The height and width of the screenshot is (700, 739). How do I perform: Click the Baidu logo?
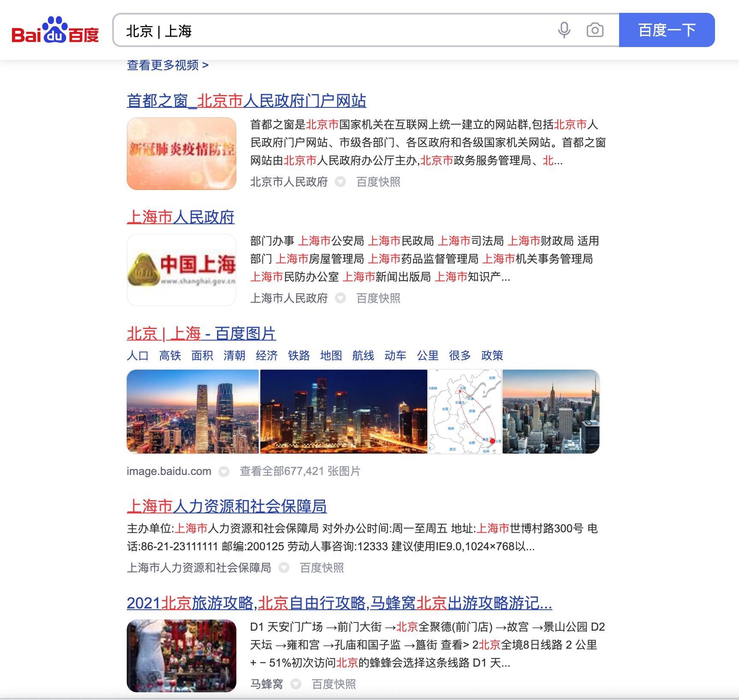(55, 30)
